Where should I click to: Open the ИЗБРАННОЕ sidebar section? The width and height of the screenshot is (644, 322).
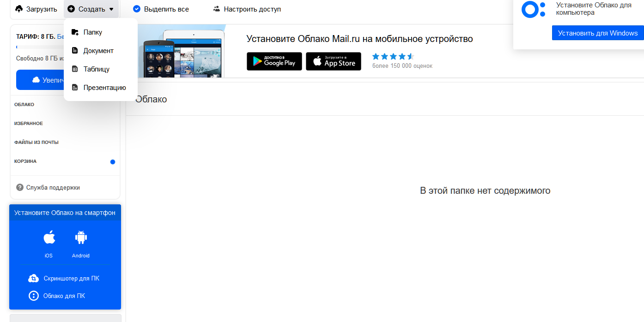pyautogui.click(x=29, y=124)
